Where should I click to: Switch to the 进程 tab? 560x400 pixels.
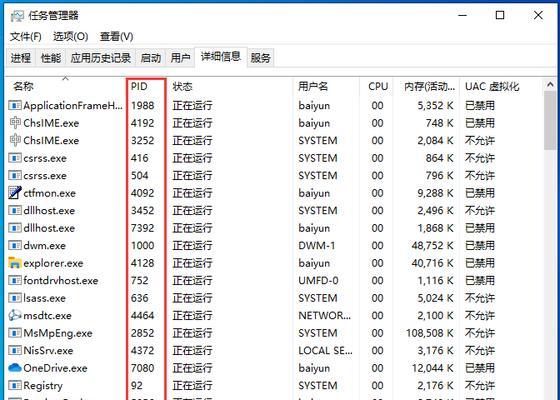click(21, 58)
